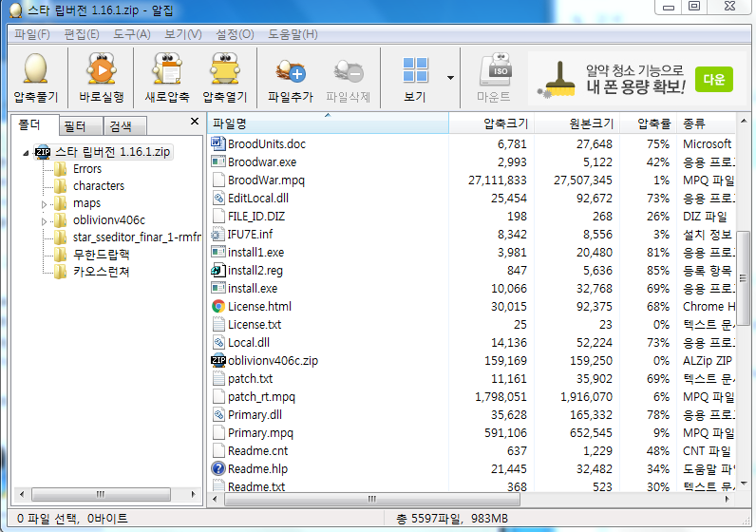Click the 파일추가 (add file) icon
The height and width of the screenshot is (532, 756).
click(x=291, y=71)
